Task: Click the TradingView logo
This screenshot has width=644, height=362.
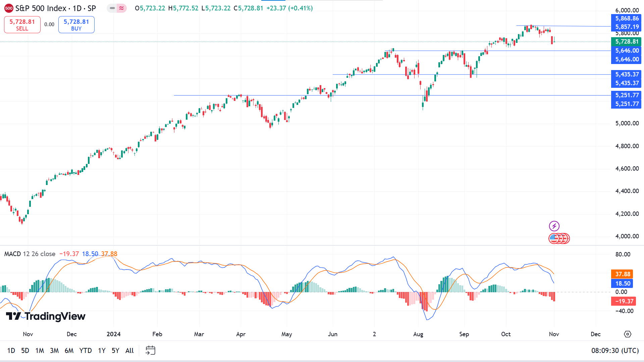Action: click(46, 316)
